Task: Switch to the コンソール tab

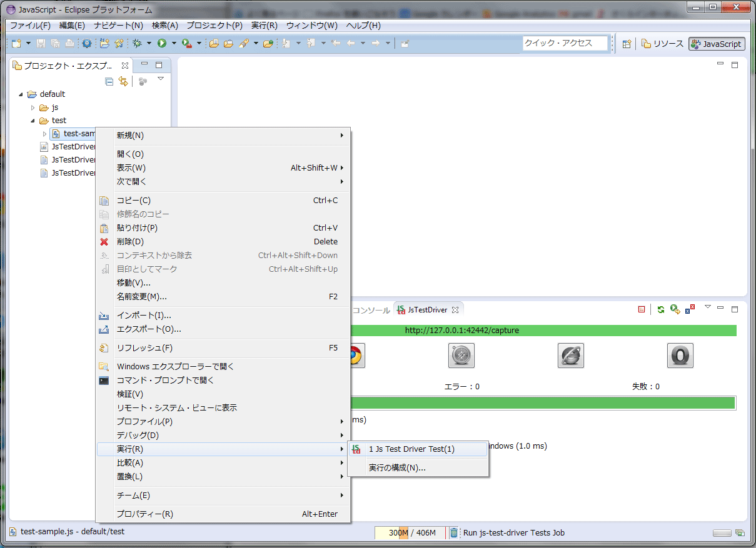Action: (x=371, y=310)
